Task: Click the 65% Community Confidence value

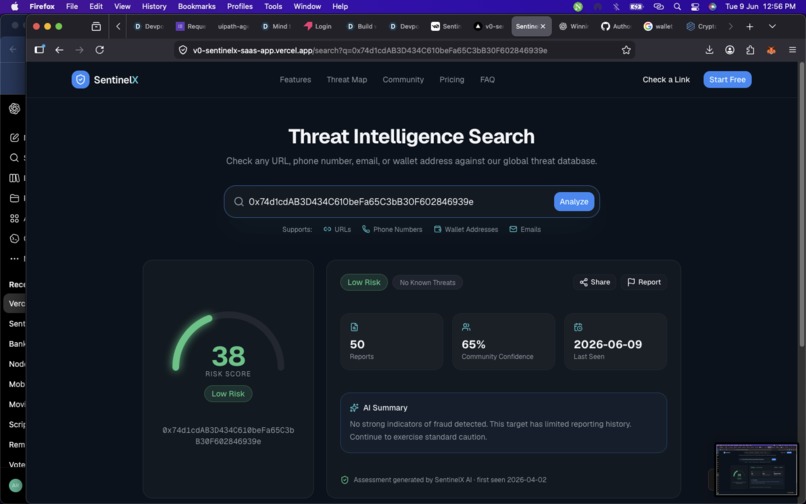Action: pyautogui.click(x=473, y=344)
